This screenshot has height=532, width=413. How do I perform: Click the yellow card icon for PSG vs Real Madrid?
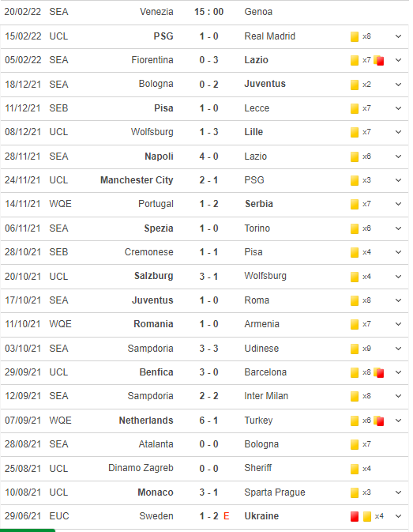(x=355, y=36)
